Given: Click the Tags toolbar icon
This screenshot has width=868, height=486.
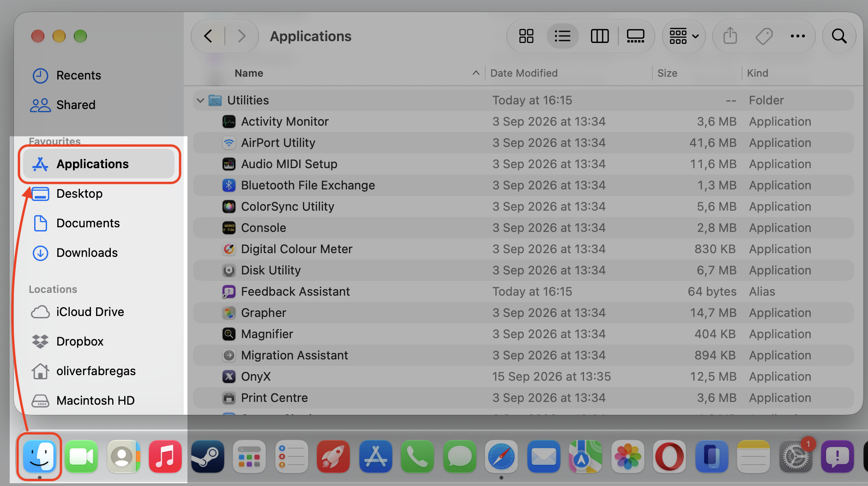Looking at the screenshot, I should 764,36.
